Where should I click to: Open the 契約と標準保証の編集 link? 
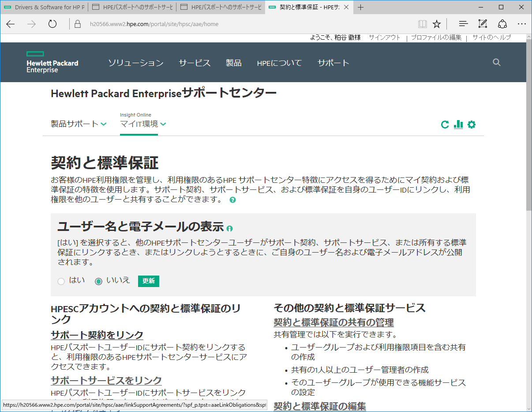[320, 406]
